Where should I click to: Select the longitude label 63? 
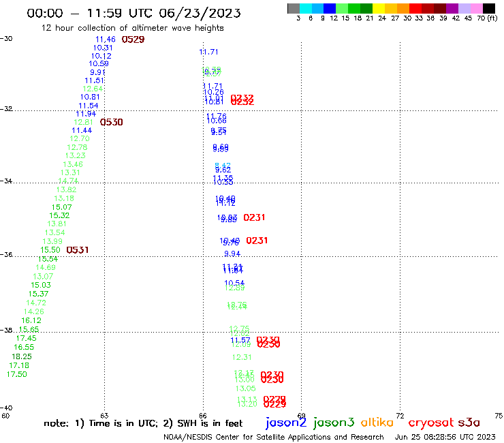(104, 416)
